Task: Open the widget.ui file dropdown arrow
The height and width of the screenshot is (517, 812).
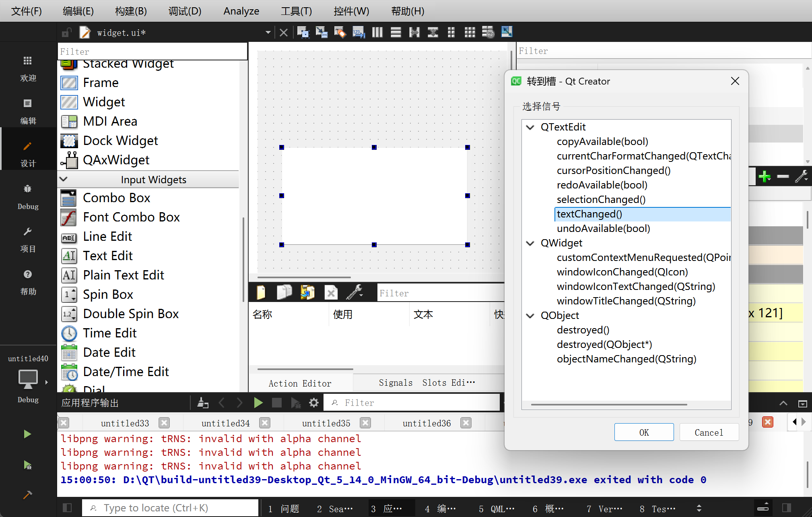Action: tap(268, 32)
